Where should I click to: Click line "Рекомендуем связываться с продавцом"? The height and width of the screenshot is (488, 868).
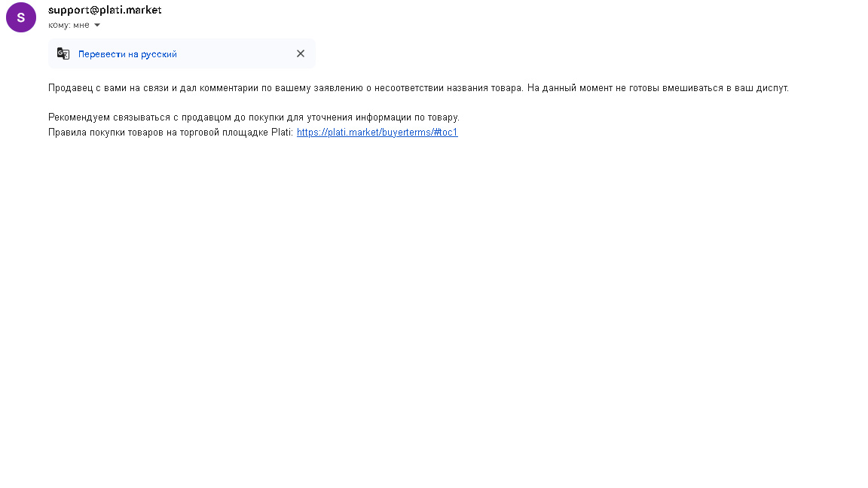(x=253, y=117)
